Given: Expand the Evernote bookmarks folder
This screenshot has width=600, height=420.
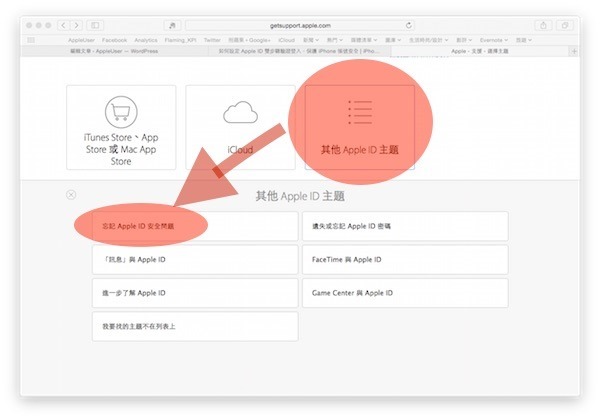Looking at the screenshot, I should 494,40.
